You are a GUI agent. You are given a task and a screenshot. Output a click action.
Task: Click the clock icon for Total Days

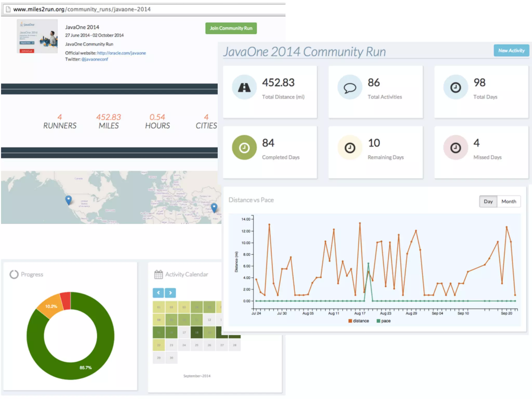[x=455, y=88]
